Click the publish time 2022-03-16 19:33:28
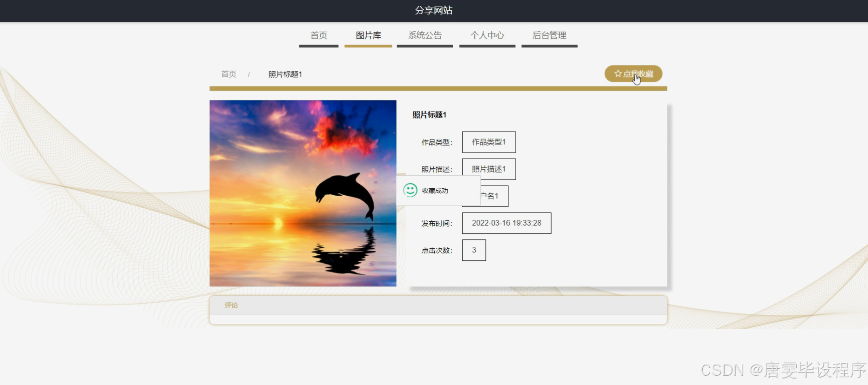This screenshot has width=868, height=385. click(x=506, y=223)
